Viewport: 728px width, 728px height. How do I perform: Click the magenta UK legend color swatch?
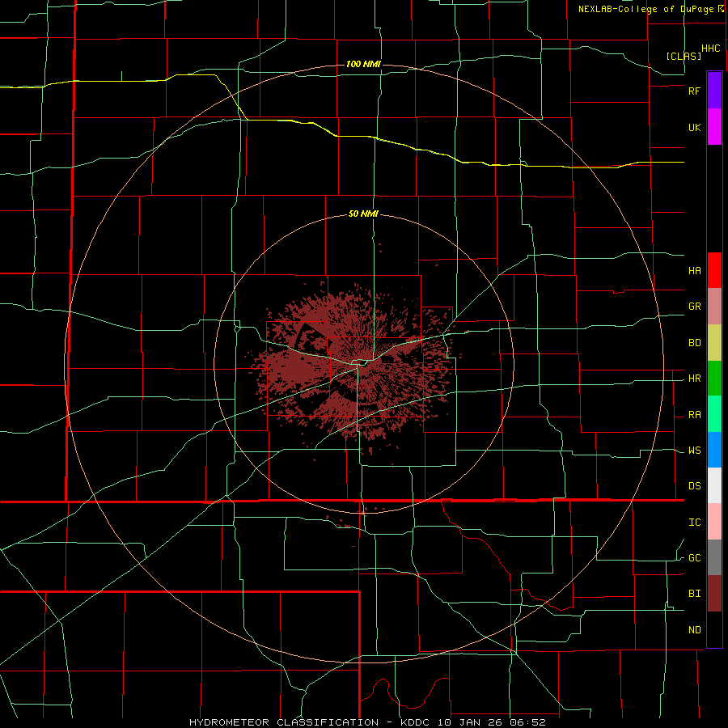pyautogui.click(x=714, y=127)
